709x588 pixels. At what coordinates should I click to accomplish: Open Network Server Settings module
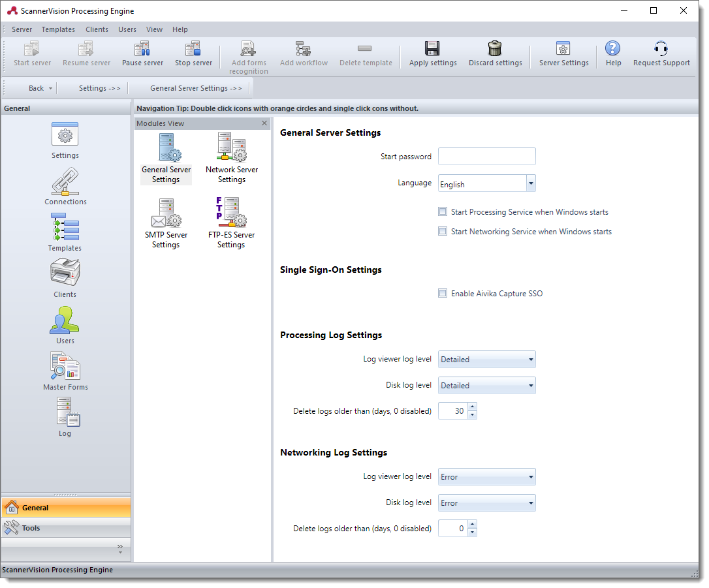tap(231, 148)
